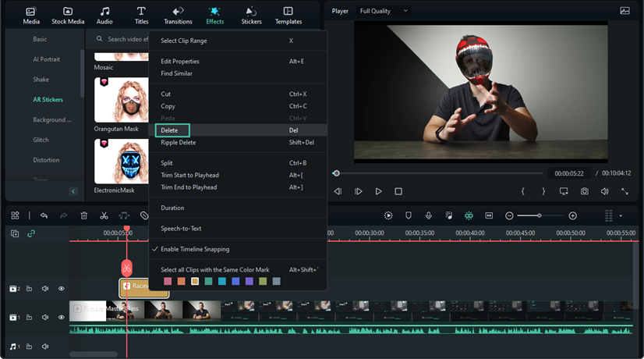Click the Search video effects field
This screenshot has height=359, width=644.
coord(122,39)
